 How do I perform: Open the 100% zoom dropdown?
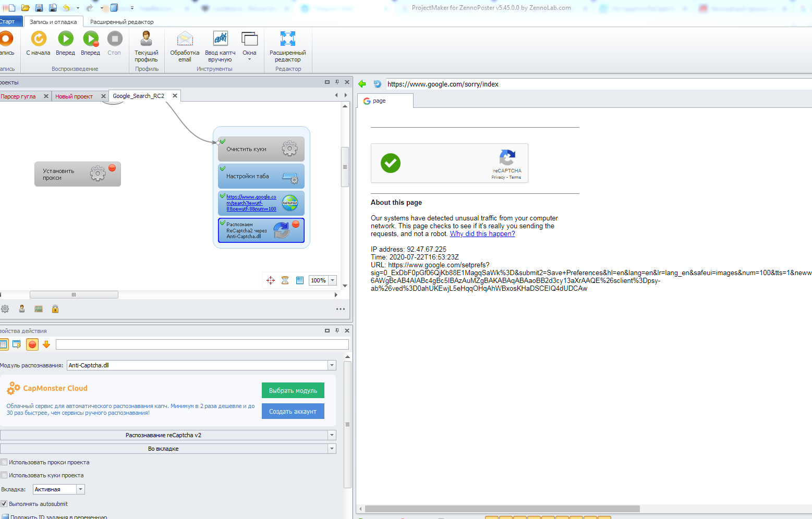[x=332, y=280]
